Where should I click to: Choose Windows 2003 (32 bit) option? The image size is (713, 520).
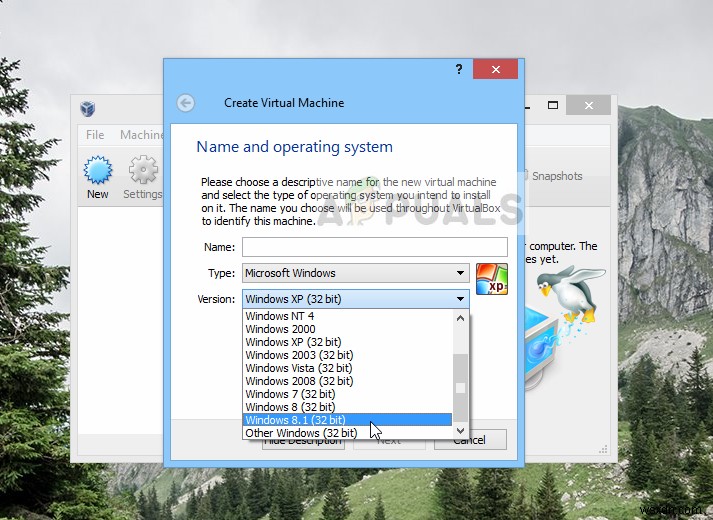tap(348, 355)
